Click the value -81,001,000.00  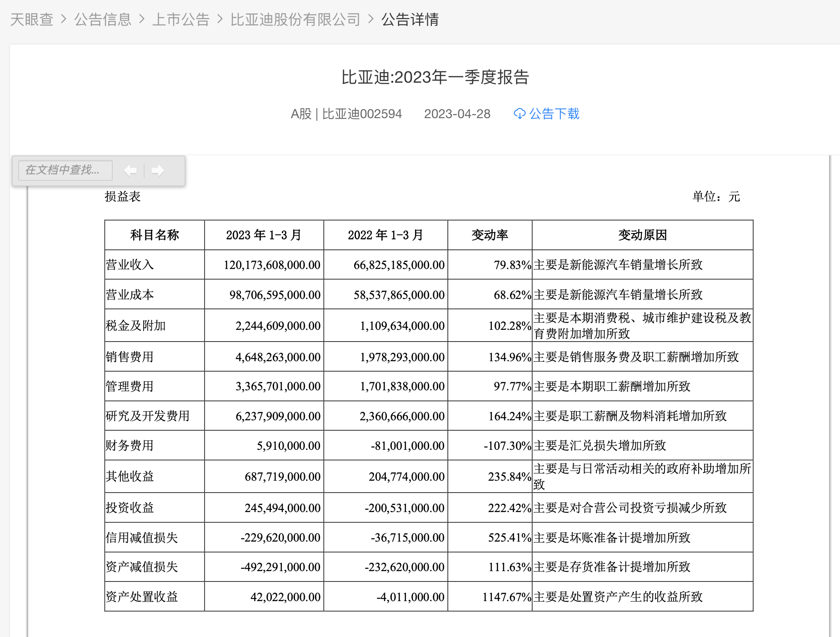(x=408, y=446)
